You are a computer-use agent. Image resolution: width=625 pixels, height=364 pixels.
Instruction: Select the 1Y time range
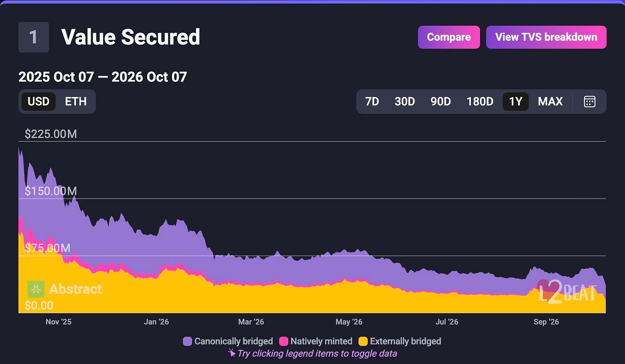tap(516, 102)
